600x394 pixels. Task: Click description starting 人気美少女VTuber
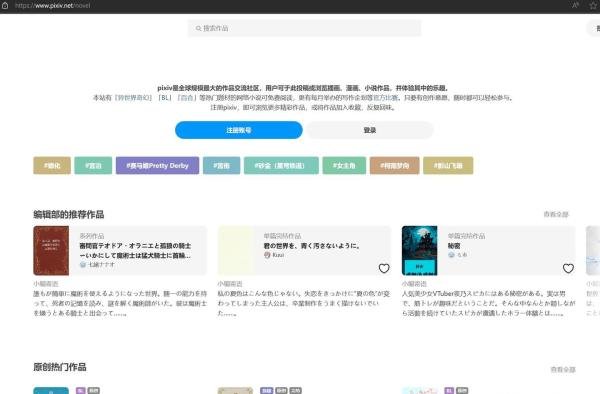pos(488,303)
